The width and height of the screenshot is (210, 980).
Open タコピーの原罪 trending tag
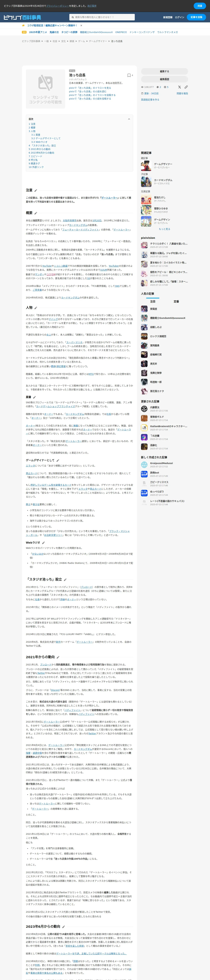[69, 32]
